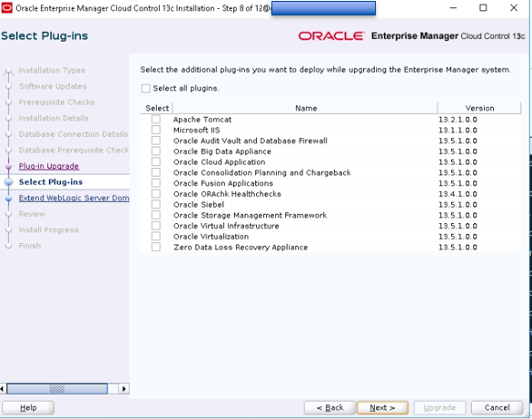Click Apache Tomcat version 13.2.1.0.0
Screen dimensions: 532x419
point(458,120)
